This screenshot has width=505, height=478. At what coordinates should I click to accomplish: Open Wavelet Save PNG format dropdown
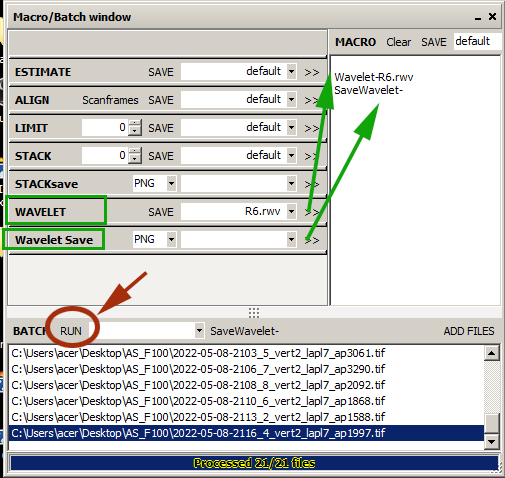tap(171, 239)
